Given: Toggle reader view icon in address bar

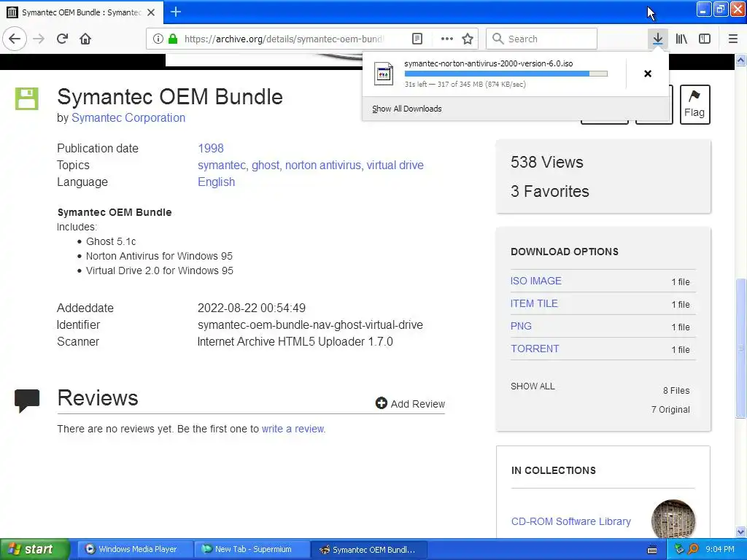Looking at the screenshot, I should (417, 39).
